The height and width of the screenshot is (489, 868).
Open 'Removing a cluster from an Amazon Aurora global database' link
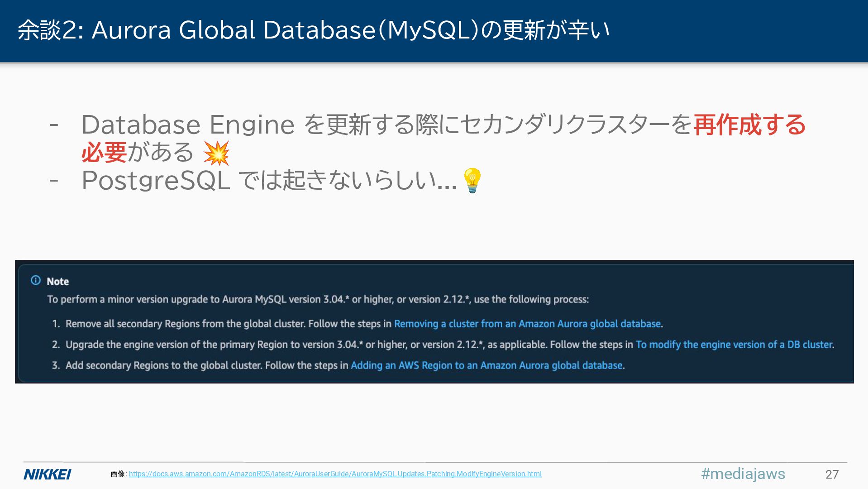pos(528,324)
